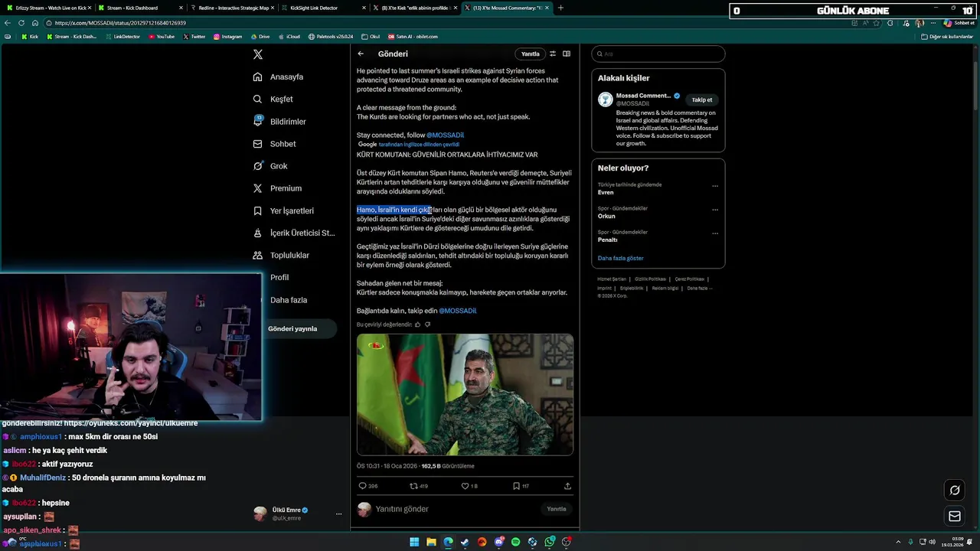Click Daha fazla göster link
The height and width of the screenshot is (551, 980).
pos(621,259)
